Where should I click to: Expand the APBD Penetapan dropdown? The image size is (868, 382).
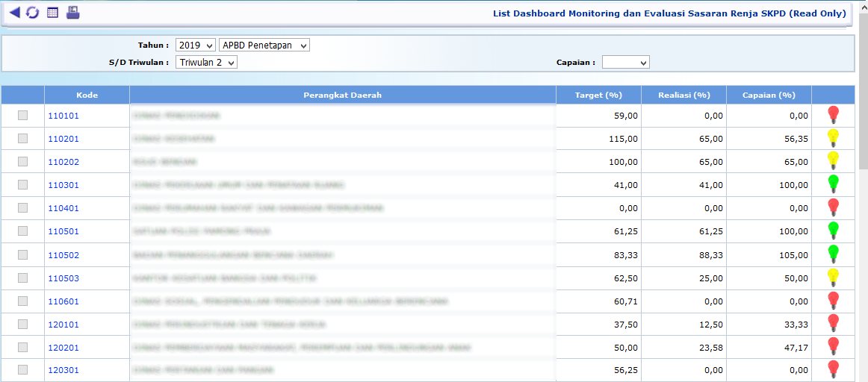point(264,46)
